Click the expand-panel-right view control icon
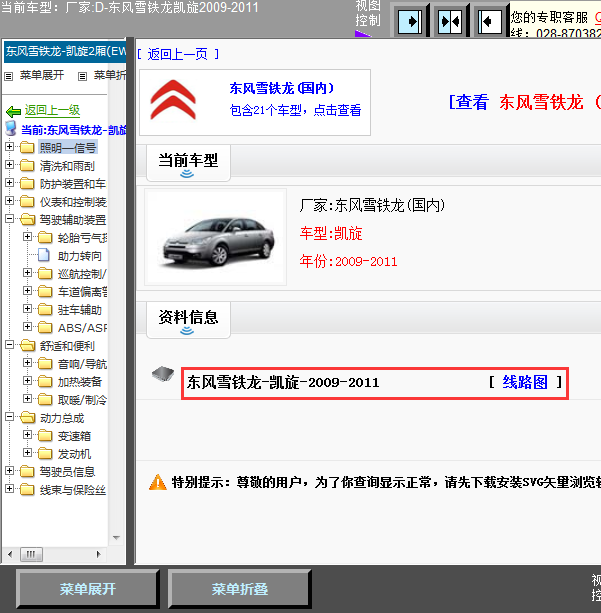 [x=409, y=20]
